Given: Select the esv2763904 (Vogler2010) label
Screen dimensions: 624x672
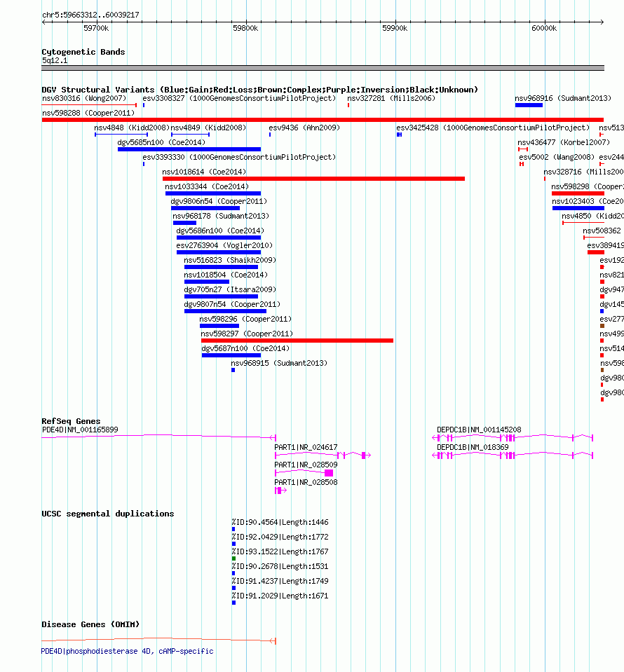Looking at the screenshot, I should (x=224, y=245).
